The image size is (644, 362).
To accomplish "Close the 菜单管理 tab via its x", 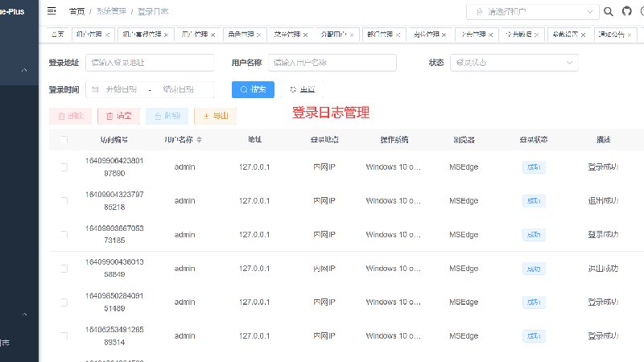I will (x=305, y=35).
